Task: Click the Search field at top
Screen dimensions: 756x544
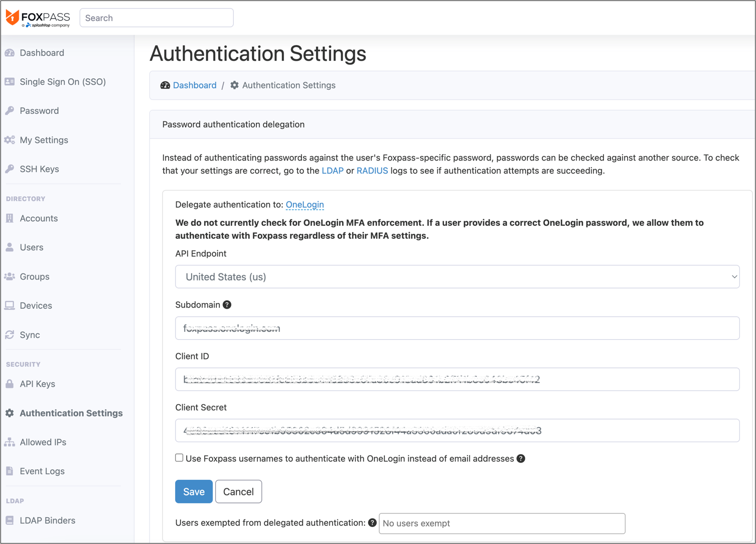Action: pyautogui.click(x=157, y=18)
